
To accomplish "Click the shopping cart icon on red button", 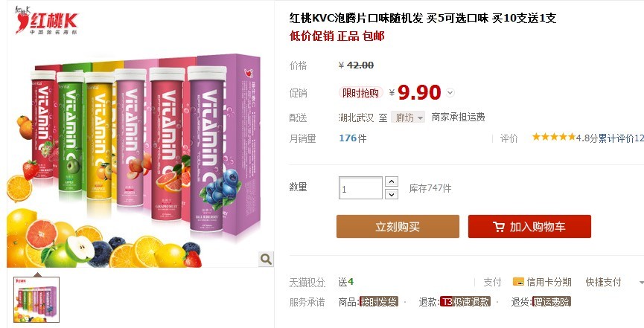I will click(499, 227).
